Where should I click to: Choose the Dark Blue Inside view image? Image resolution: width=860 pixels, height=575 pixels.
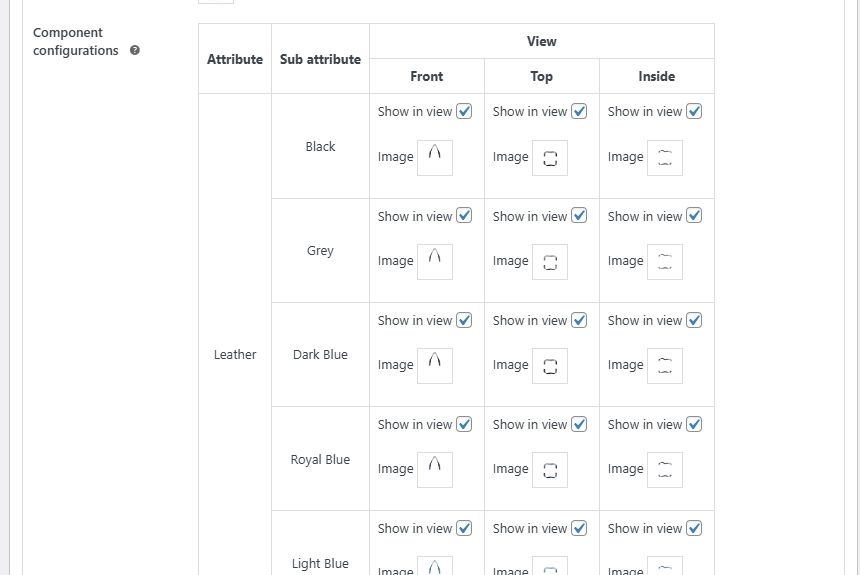pyautogui.click(x=665, y=365)
